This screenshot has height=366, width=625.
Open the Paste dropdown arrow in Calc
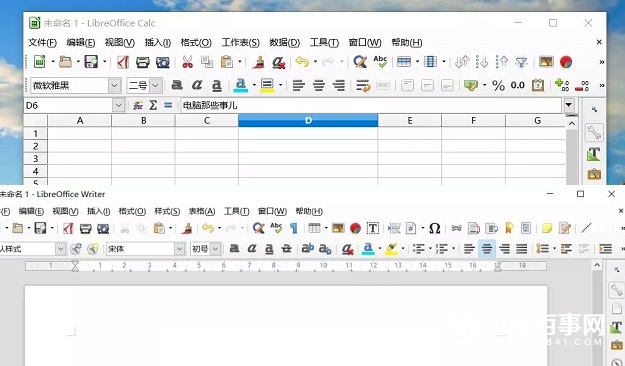240,62
